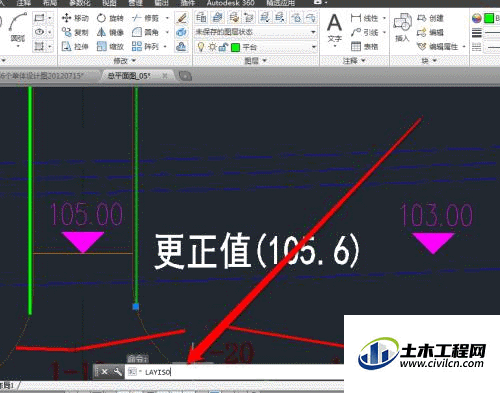Select the Leader (引线) tool
Viewport: 500px width, 393px height.
tap(364, 32)
